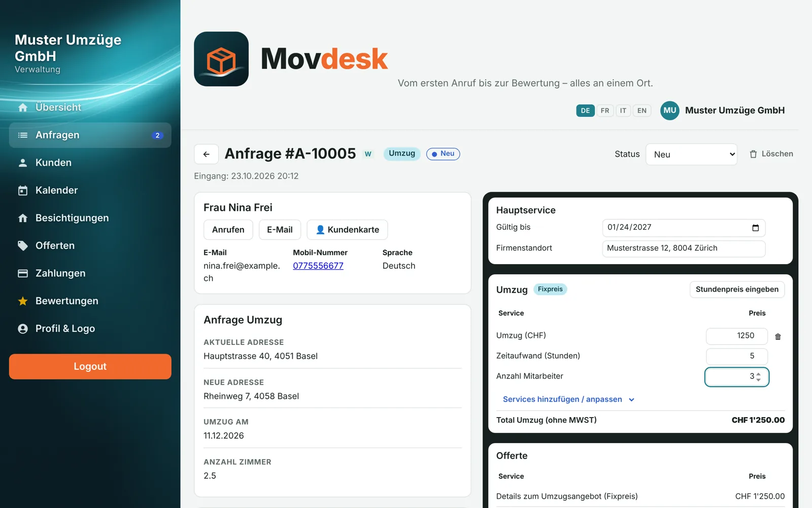Click the Kalender calendar icon
This screenshot has width=812, height=508.
tap(23, 190)
